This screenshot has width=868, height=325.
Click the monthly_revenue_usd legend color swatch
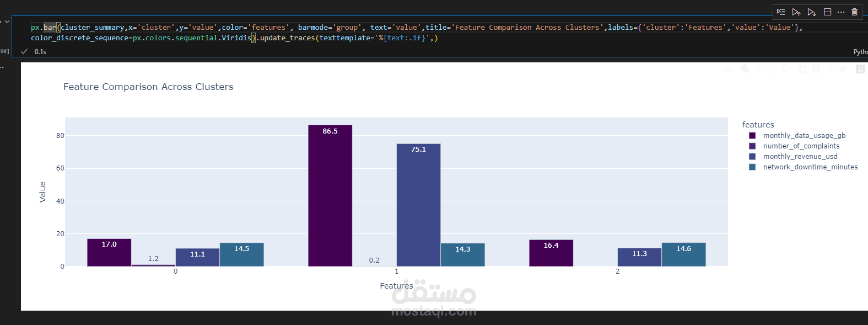[x=752, y=157]
